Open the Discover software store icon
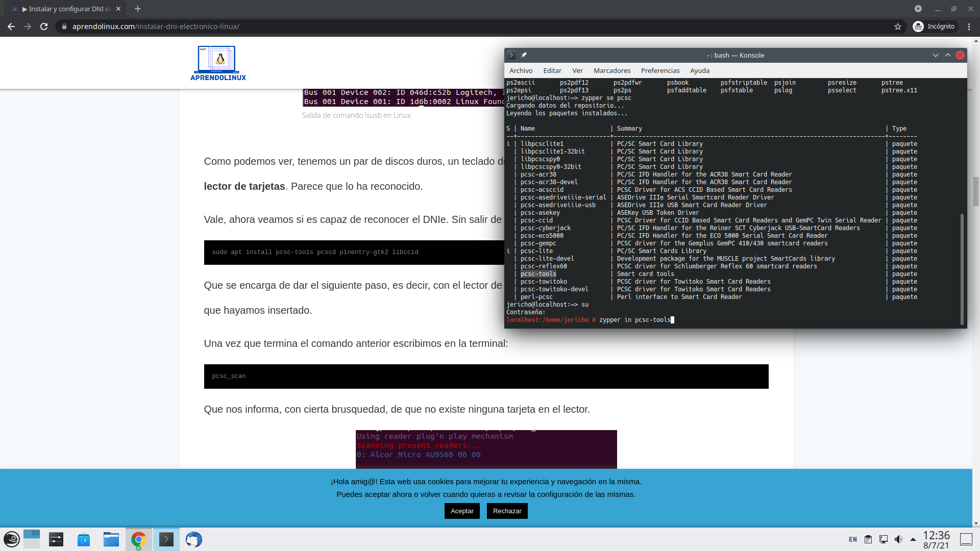 click(84, 539)
